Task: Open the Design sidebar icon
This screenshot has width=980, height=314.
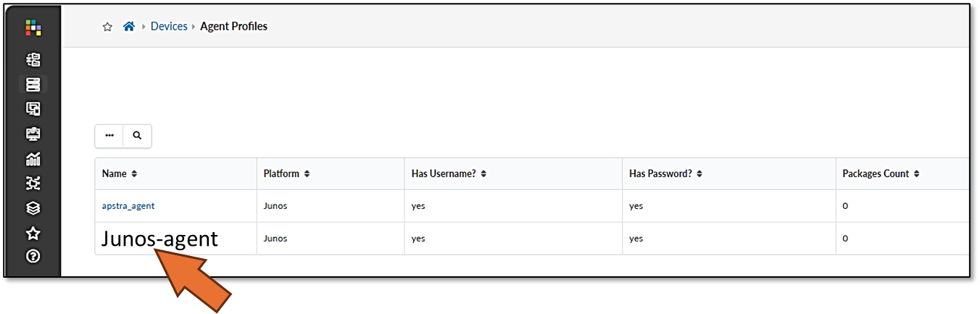Action: point(33,110)
